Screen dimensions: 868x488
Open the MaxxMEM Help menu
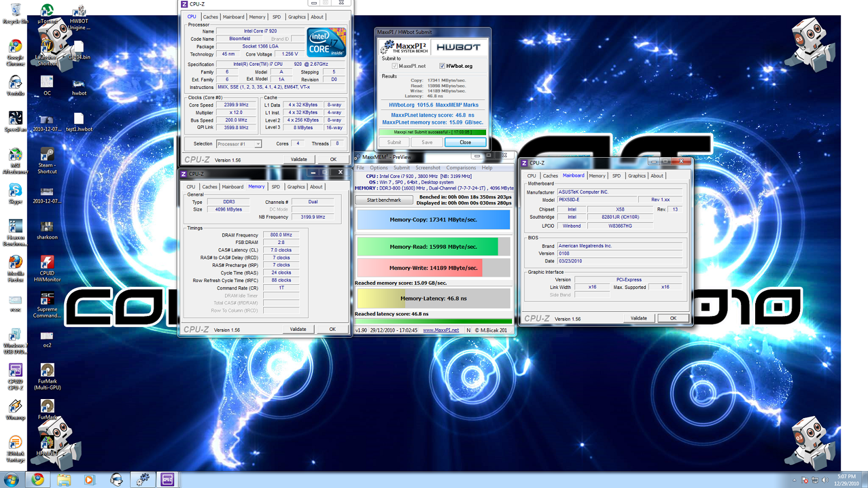(487, 168)
